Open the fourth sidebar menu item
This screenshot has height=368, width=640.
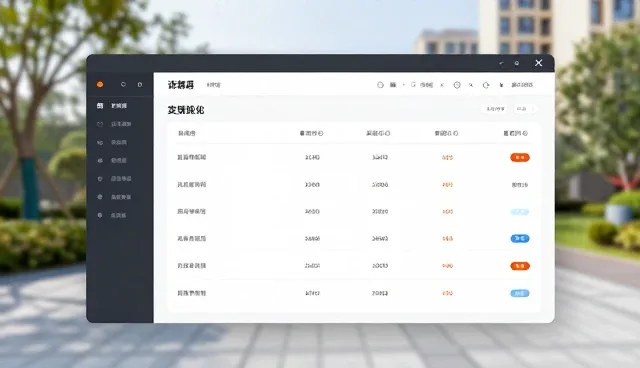(x=112, y=160)
